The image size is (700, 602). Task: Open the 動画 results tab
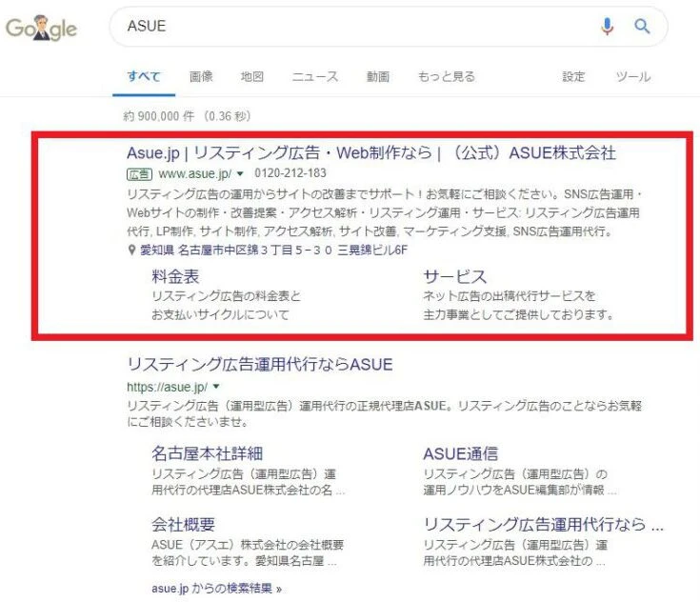[x=378, y=76]
